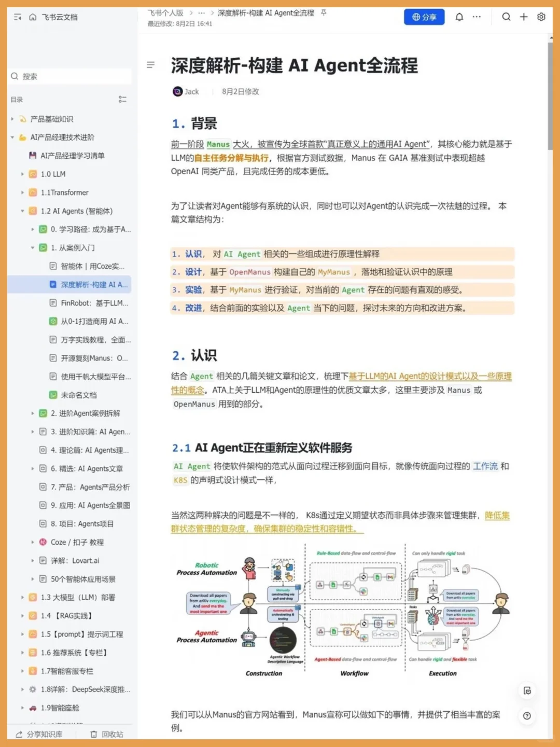The image size is (560, 747).
Task: Open the more options ellipsis in header
Action: pyautogui.click(x=477, y=17)
